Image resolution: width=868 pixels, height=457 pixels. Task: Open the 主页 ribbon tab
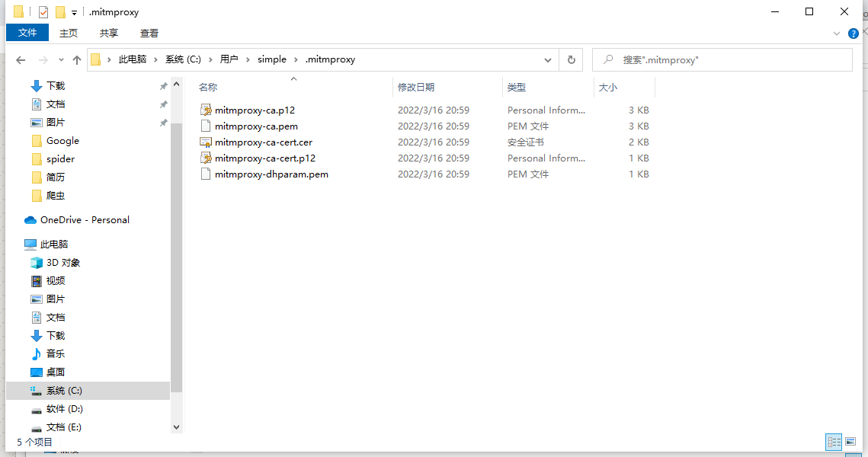[x=69, y=34]
